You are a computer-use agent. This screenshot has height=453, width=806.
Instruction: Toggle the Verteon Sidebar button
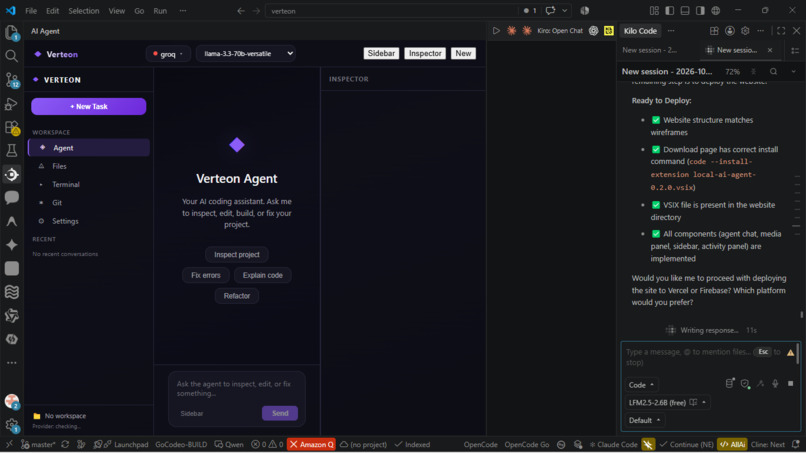381,53
